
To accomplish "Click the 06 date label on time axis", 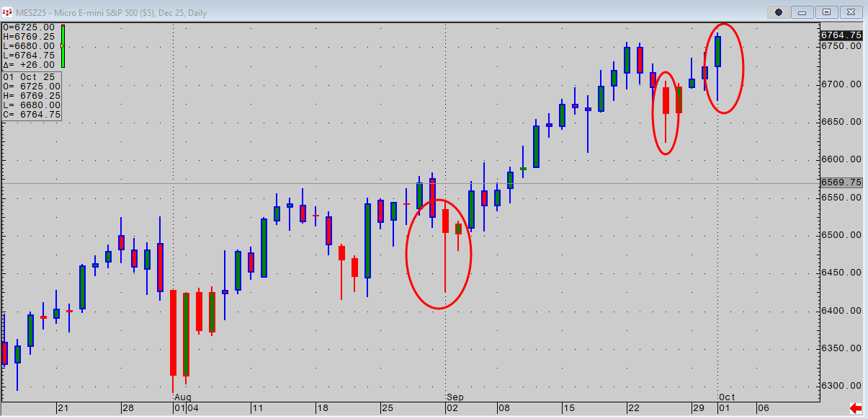I will tap(764, 409).
